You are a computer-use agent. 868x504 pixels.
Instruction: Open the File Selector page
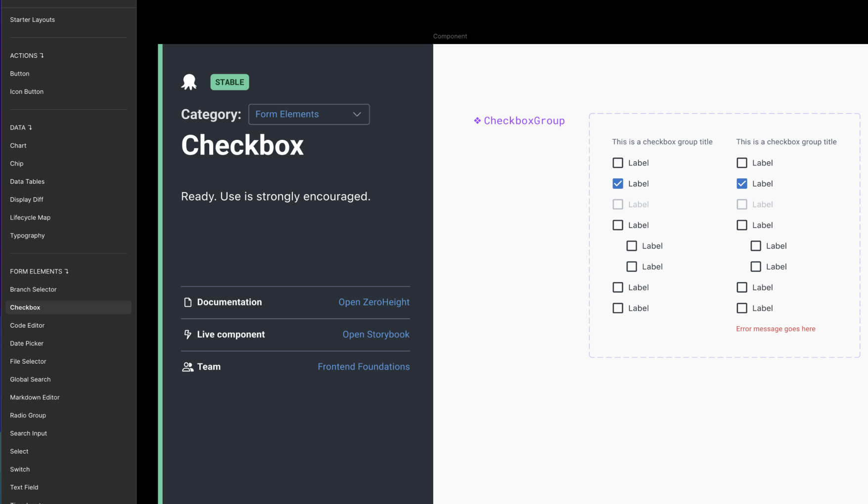(x=28, y=361)
